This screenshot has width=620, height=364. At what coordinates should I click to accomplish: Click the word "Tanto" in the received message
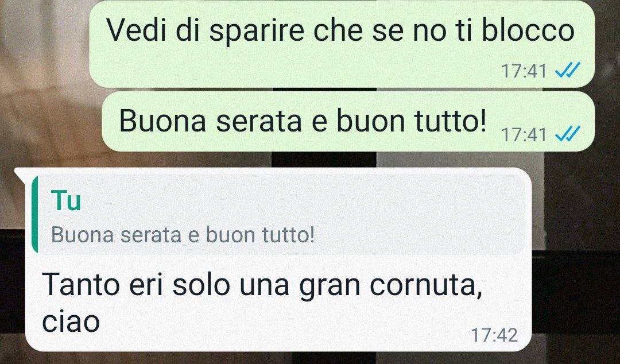pos(81,285)
